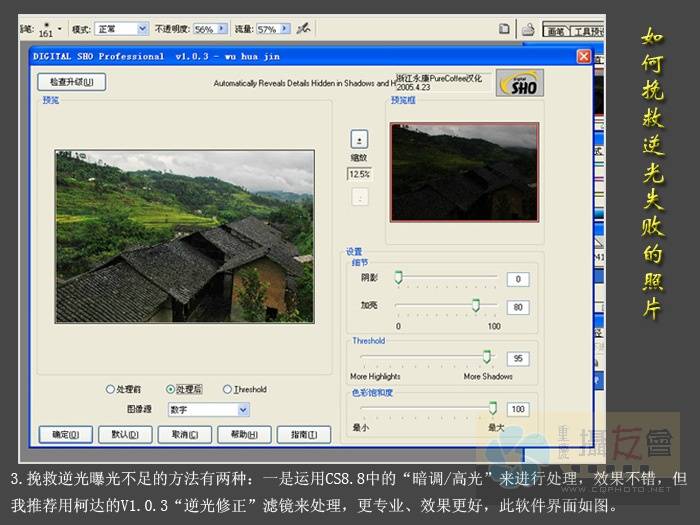Viewport: 700px width, 525px height.
Task: Click the large preview image of rooftops
Action: (x=184, y=236)
